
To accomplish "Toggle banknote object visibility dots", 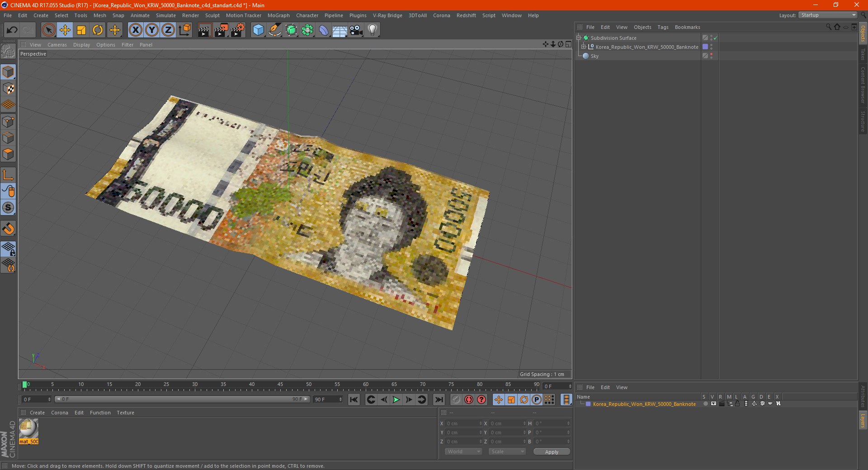I will [x=711, y=47].
